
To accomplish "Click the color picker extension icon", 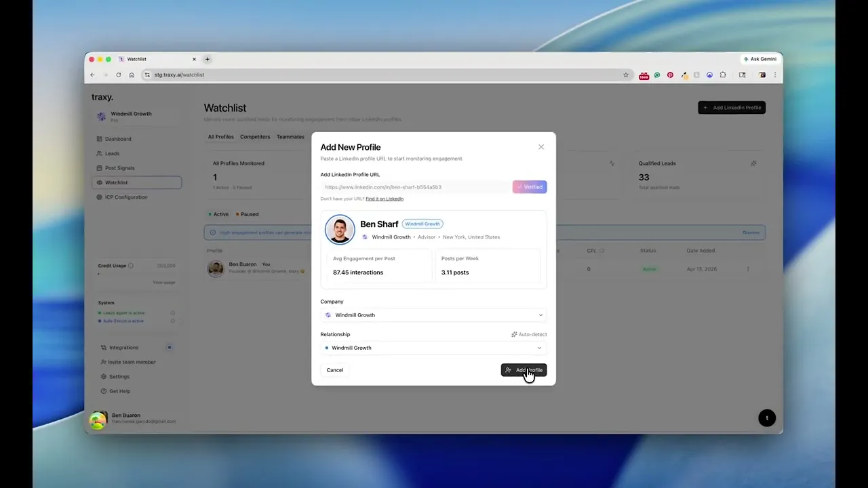I will [684, 75].
